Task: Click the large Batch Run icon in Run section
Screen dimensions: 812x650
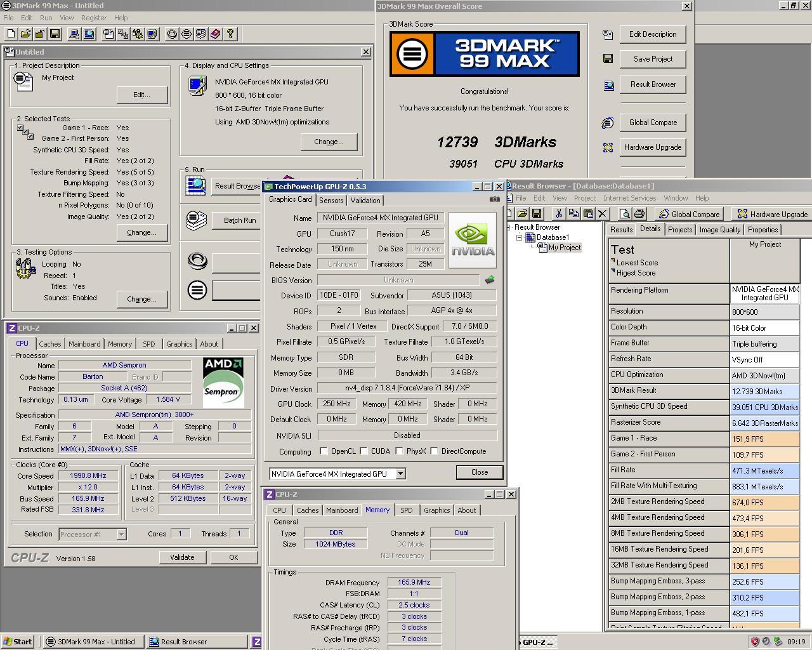Action: (x=197, y=220)
